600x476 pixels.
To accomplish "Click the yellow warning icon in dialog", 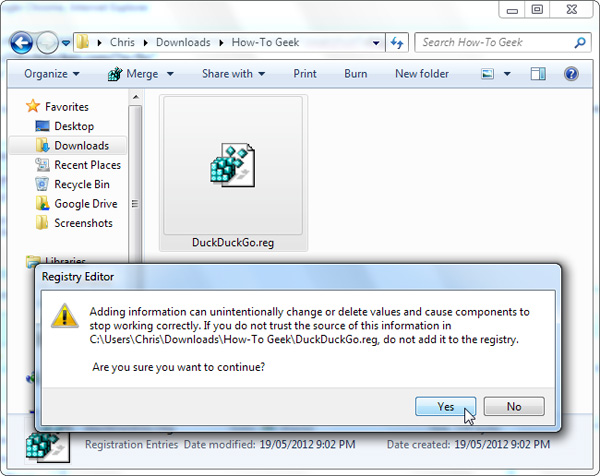I will (65, 316).
